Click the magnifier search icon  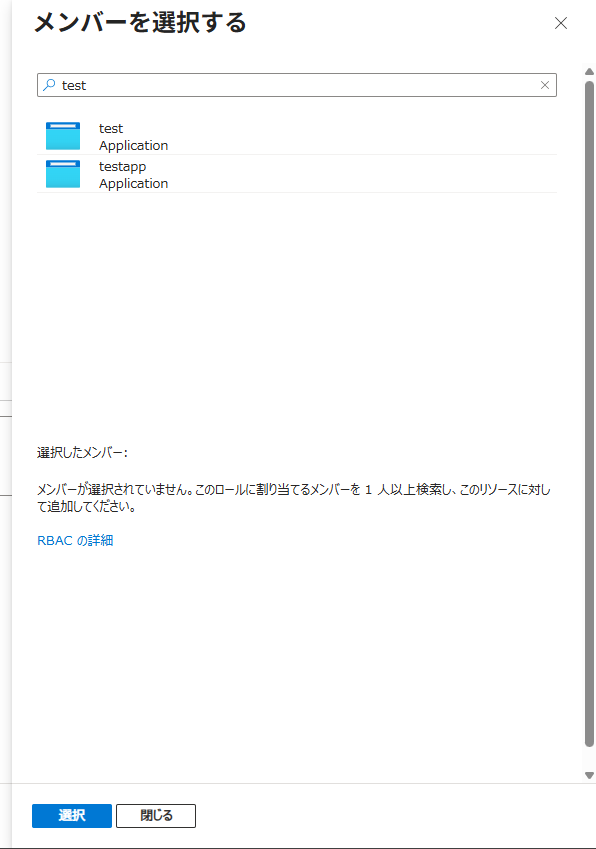pos(49,85)
